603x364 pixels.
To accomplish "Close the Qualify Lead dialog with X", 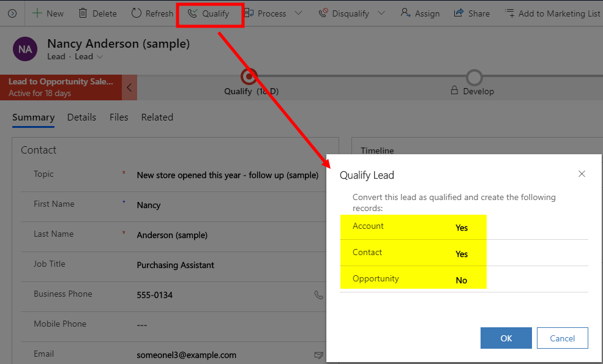I will pos(582,174).
